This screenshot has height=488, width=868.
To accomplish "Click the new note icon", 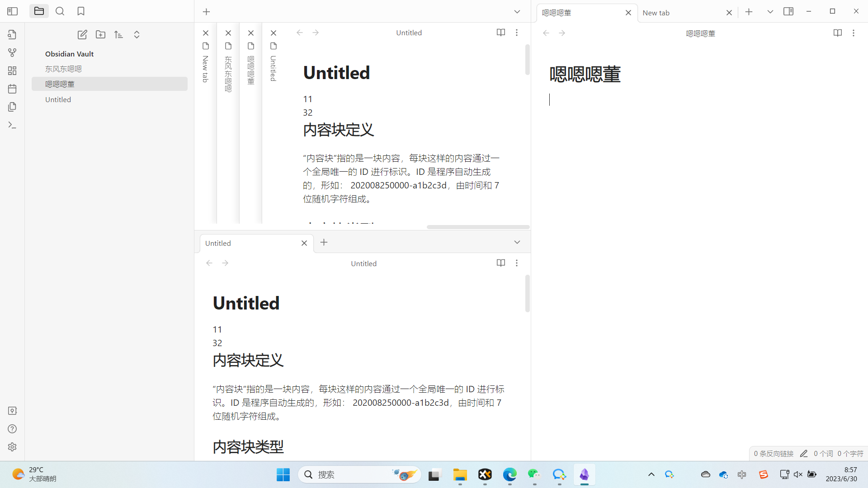I will [82, 35].
